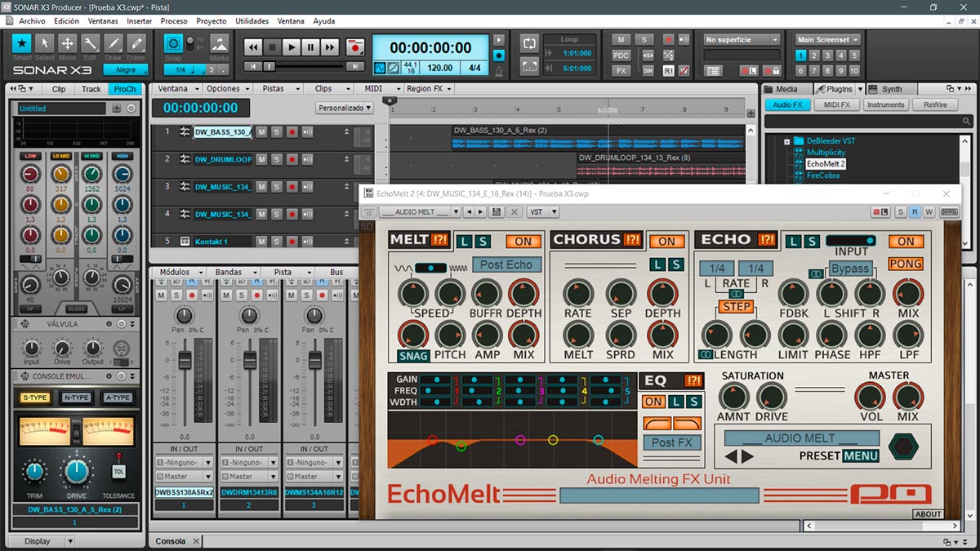The height and width of the screenshot is (551, 980).
Task: Select the ReWire browser filter
Action: 935,104
